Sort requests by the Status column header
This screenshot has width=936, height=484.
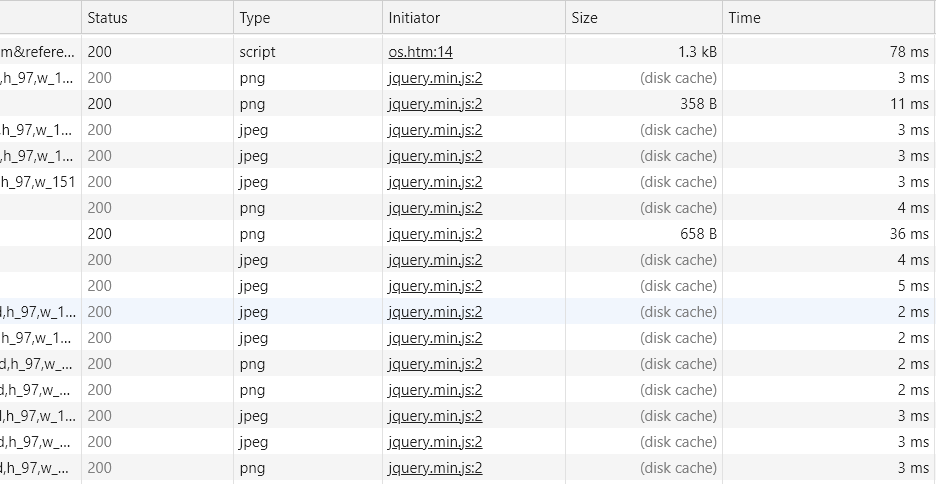click(x=107, y=18)
